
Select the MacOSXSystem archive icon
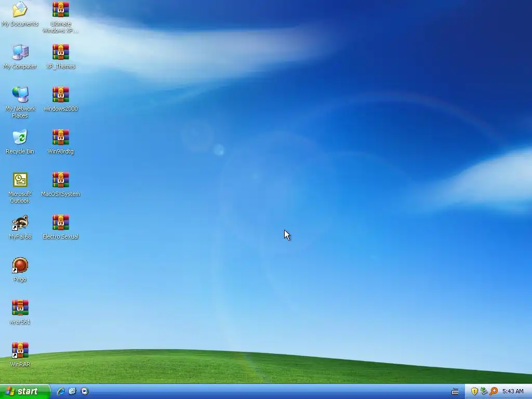point(61,184)
